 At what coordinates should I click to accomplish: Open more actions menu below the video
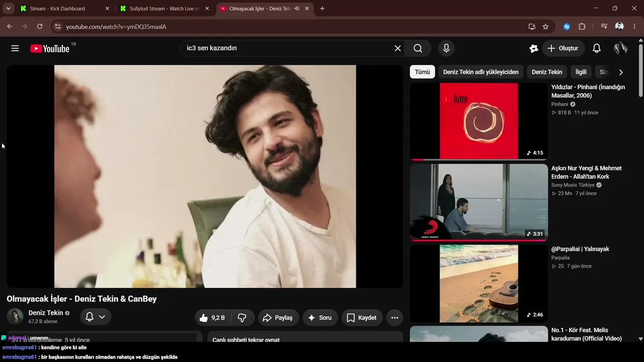tap(394, 318)
